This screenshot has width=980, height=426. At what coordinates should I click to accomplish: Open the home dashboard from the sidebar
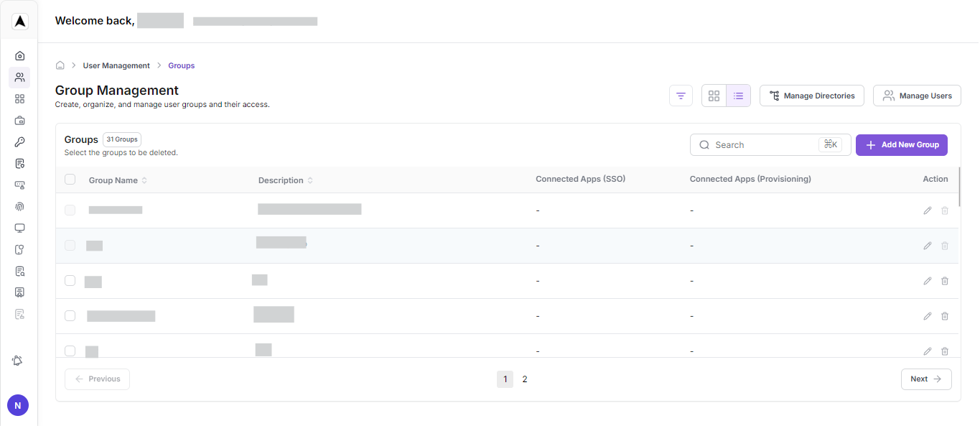click(19, 55)
